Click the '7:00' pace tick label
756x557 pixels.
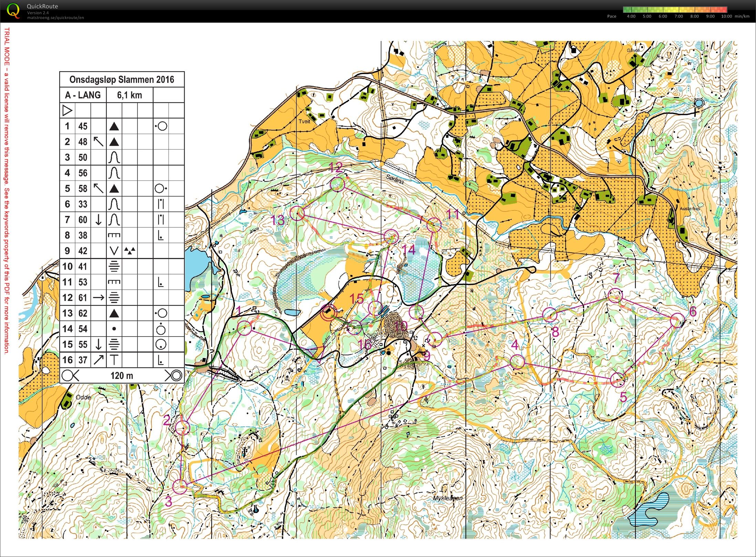click(679, 17)
